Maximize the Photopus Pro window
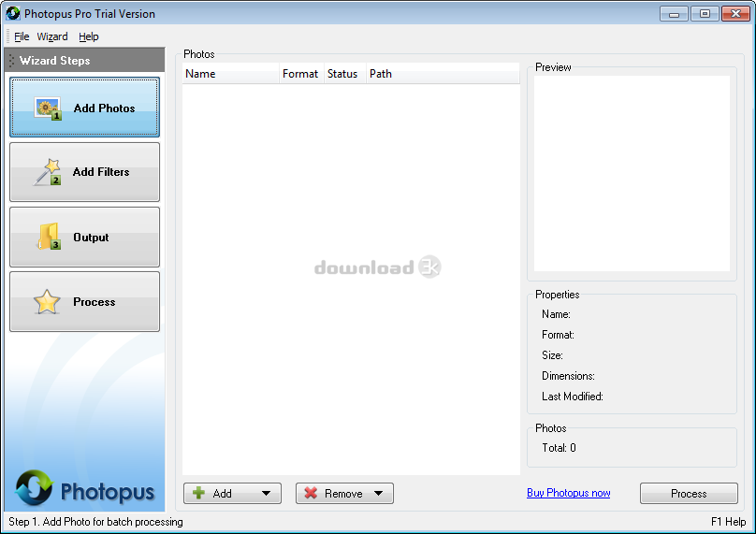This screenshot has height=534, width=756. (705, 14)
